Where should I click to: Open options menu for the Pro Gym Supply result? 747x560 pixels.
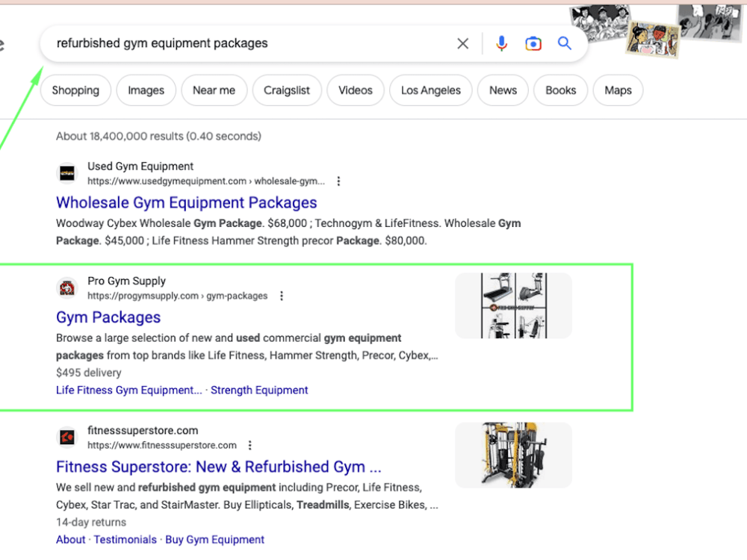point(282,296)
